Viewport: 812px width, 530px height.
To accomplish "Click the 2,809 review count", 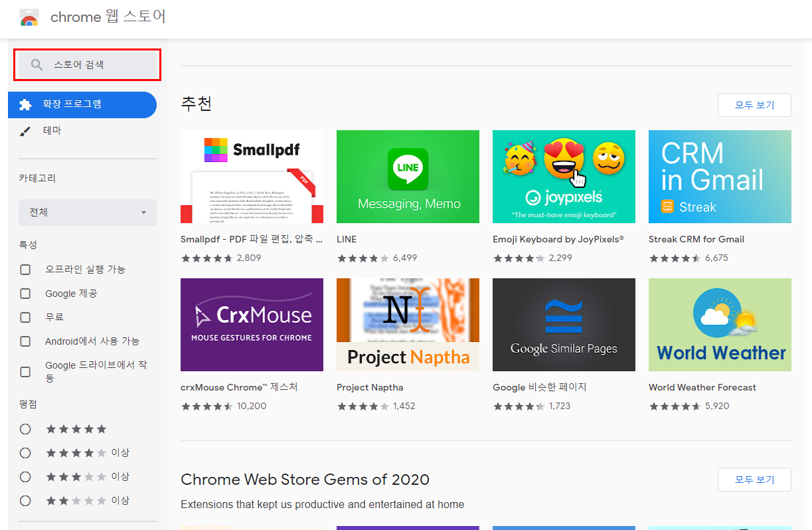I will point(249,258).
